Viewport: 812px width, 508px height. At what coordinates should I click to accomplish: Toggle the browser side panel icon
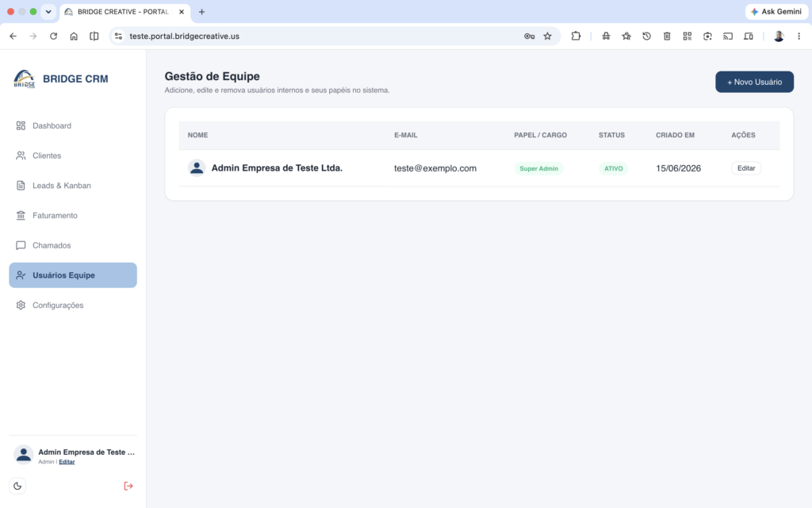coord(94,37)
